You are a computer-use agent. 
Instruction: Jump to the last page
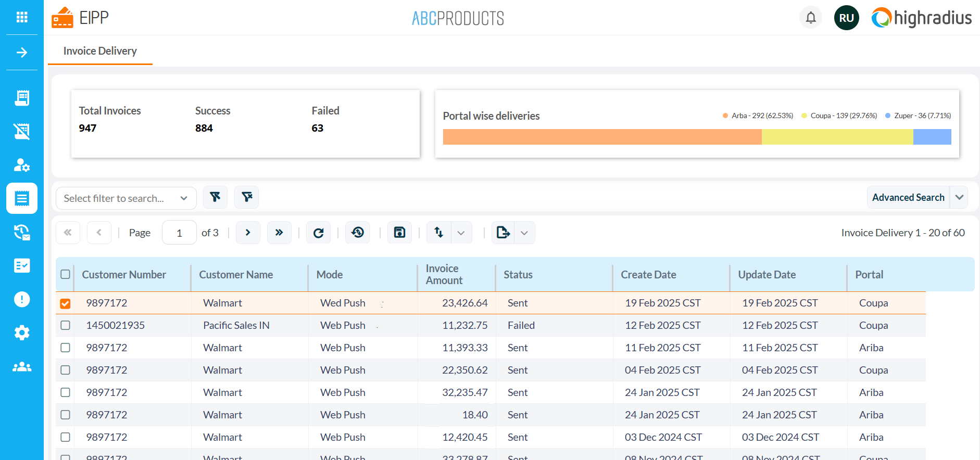click(x=279, y=233)
